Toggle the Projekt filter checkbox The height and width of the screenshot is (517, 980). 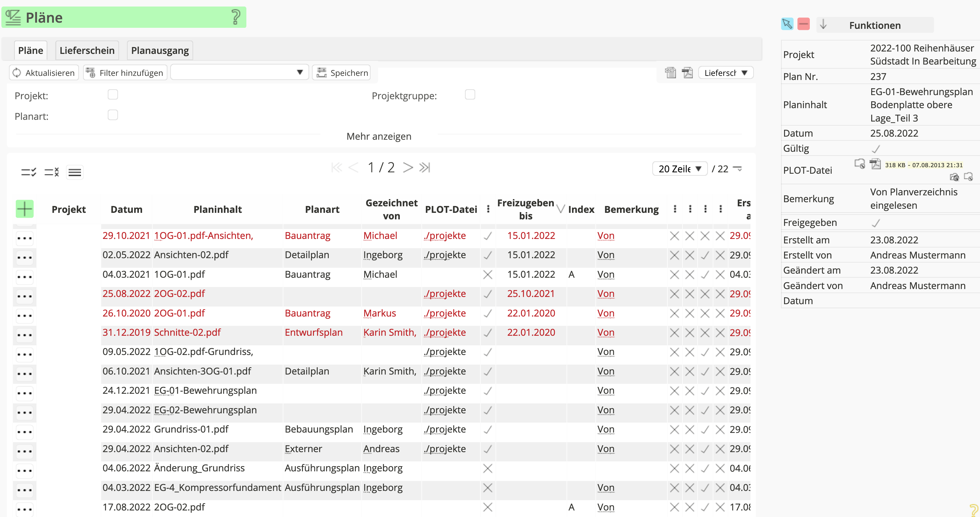113,94
